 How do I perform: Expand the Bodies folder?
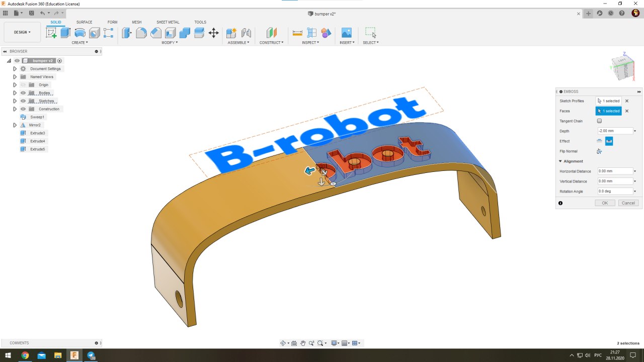[15, 93]
